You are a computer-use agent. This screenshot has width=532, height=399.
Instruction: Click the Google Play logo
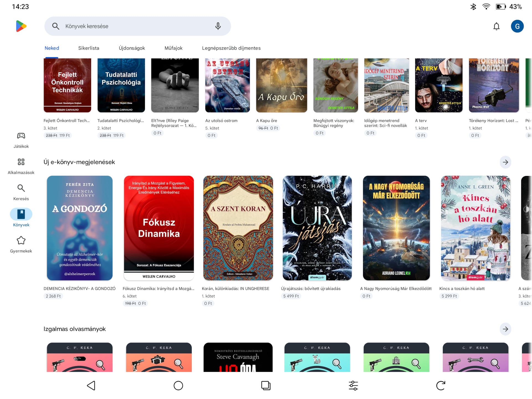[x=21, y=26]
